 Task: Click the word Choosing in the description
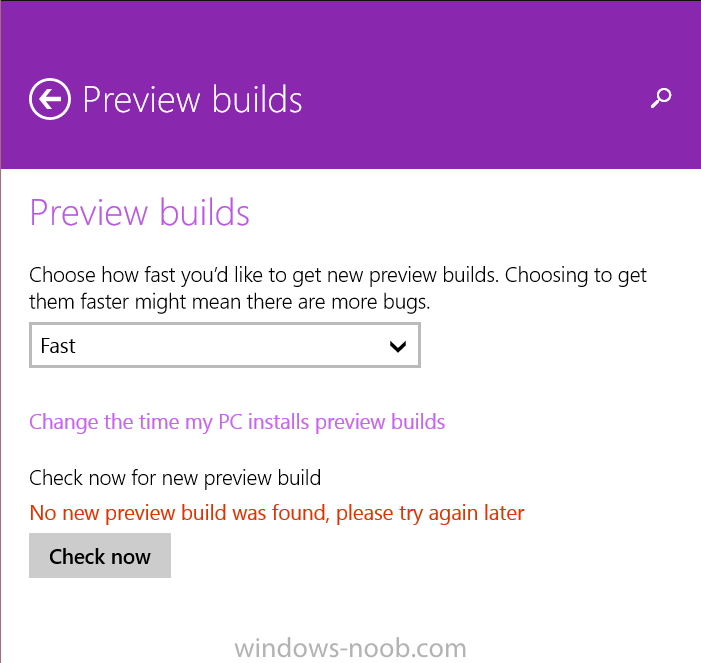point(547,276)
